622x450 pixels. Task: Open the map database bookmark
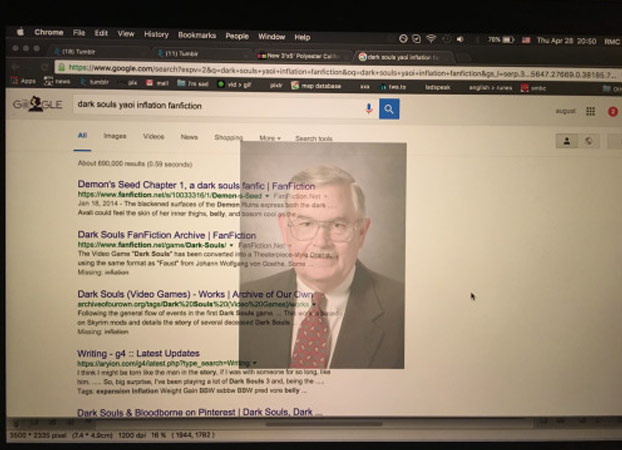coord(316,86)
